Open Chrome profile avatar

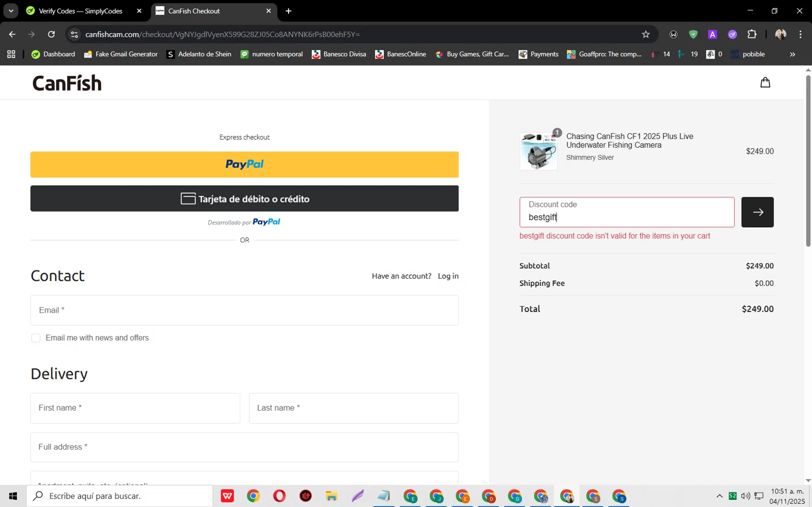[x=781, y=34]
